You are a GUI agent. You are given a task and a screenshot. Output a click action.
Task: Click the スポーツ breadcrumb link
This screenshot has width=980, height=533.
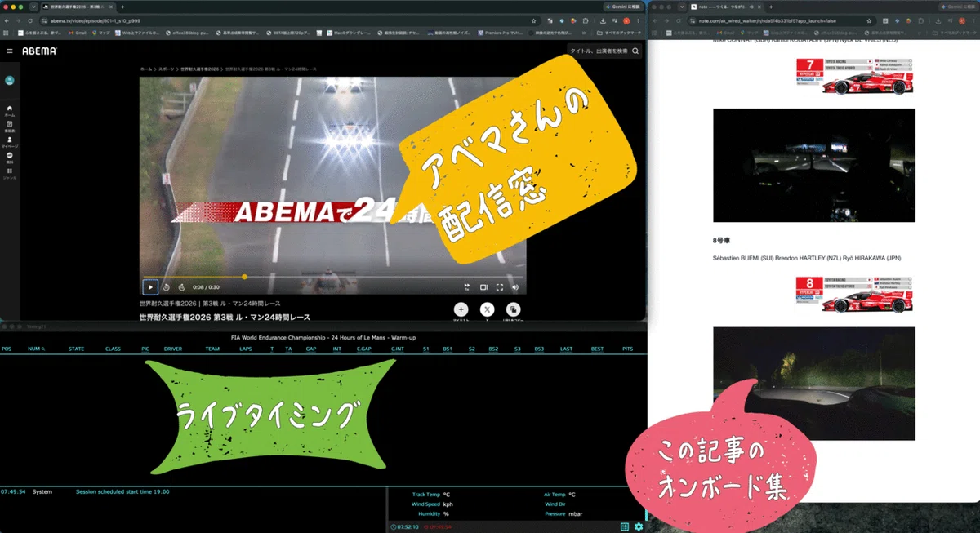click(x=167, y=69)
